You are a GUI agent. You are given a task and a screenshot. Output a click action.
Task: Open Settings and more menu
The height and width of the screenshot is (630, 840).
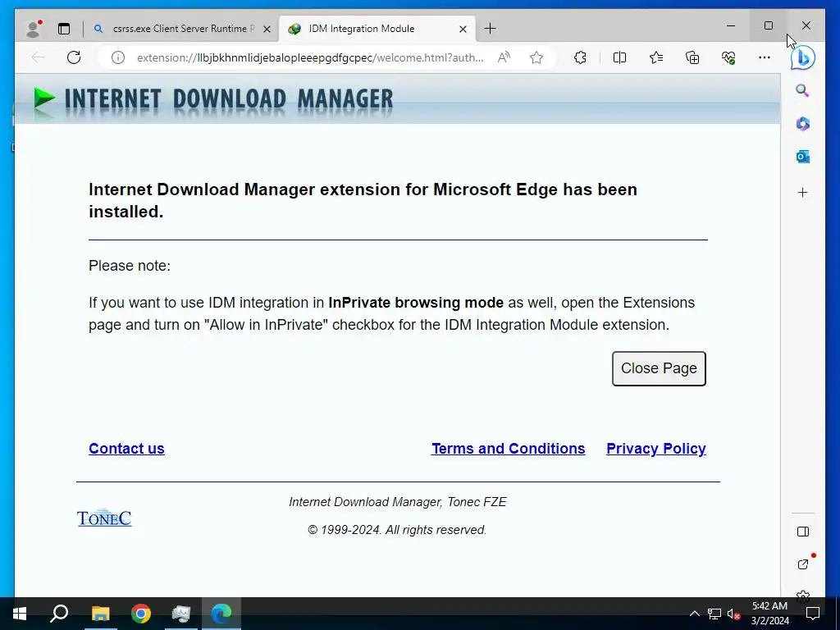[x=765, y=57]
